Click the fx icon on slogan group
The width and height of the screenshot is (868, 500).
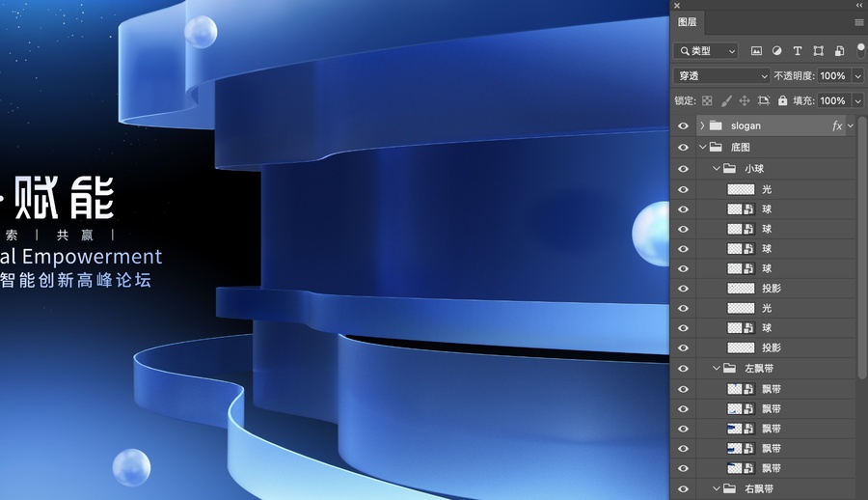pyautogui.click(x=837, y=125)
